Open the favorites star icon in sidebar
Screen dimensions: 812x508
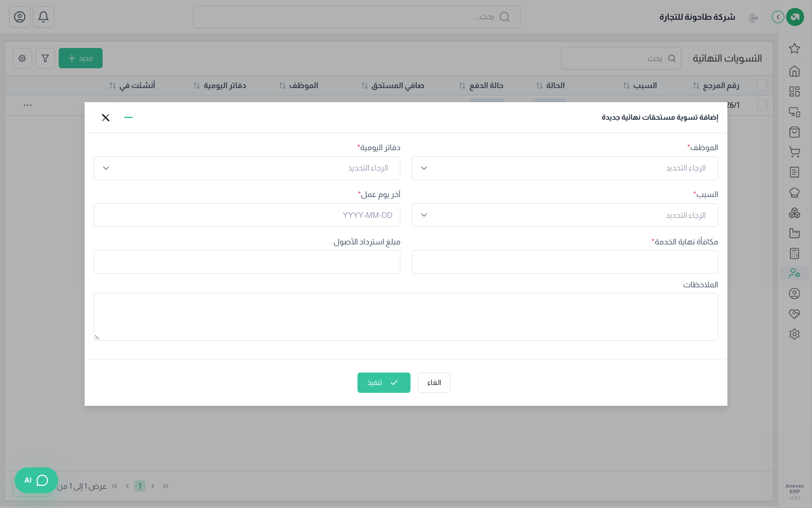tap(795, 49)
